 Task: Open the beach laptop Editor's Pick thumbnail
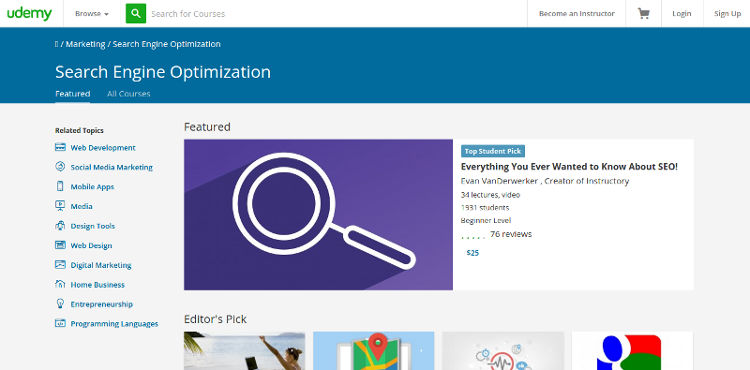click(x=244, y=351)
